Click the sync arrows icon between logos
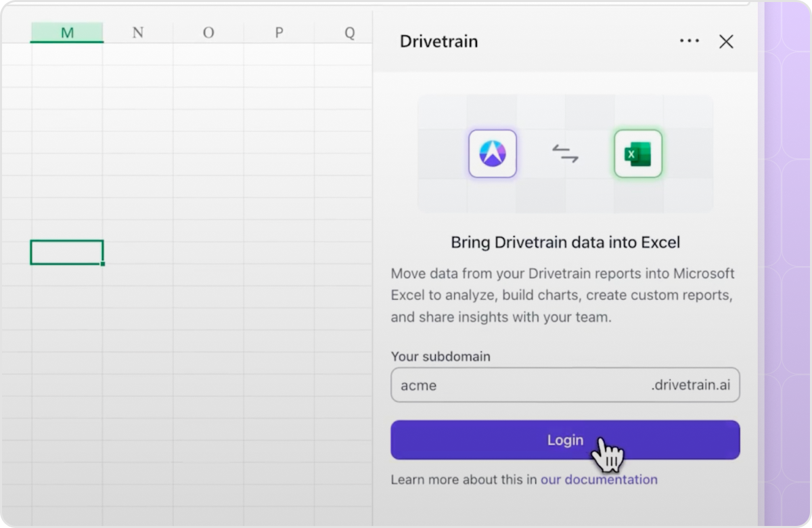Viewport: 812px width, 528px height. pyautogui.click(x=565, y=154)
